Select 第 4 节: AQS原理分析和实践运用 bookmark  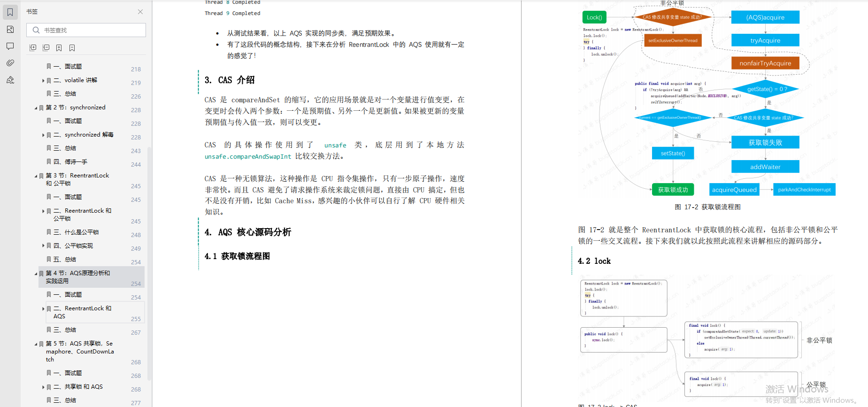(x=78, y=277)
